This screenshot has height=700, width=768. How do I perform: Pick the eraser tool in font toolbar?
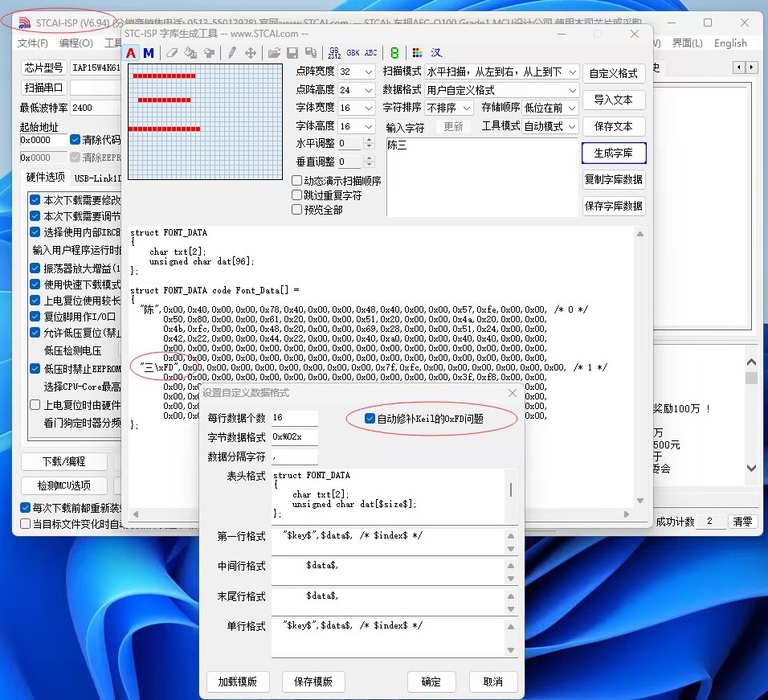click(x=172, y=53)
